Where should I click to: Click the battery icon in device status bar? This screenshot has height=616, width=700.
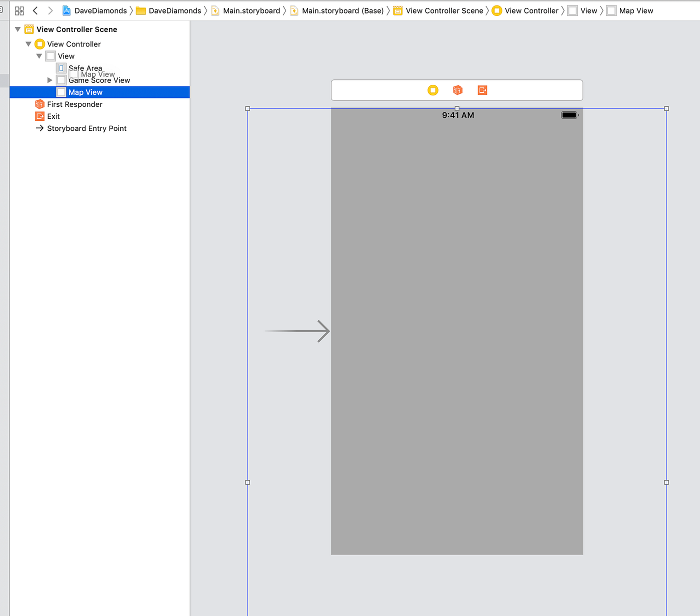coord(569,115)
